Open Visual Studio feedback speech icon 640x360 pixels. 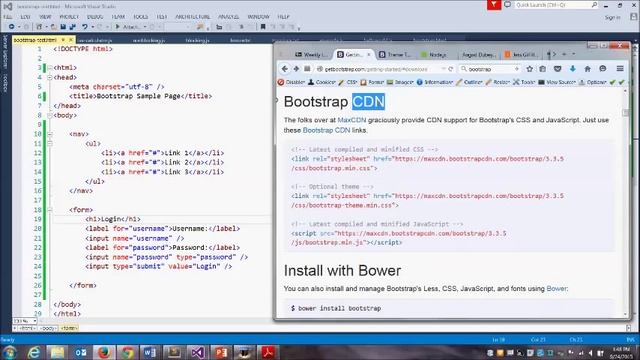[x=507, y=5]
